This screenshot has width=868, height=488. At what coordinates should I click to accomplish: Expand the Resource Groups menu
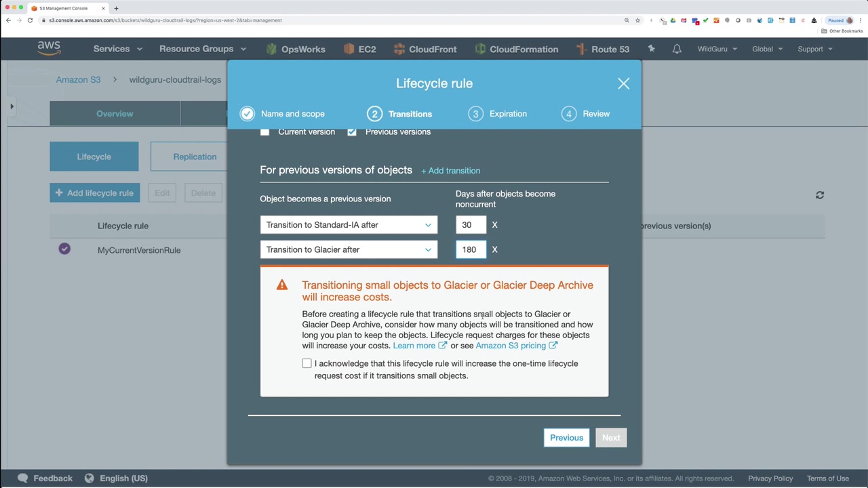[x=203, y=49]
